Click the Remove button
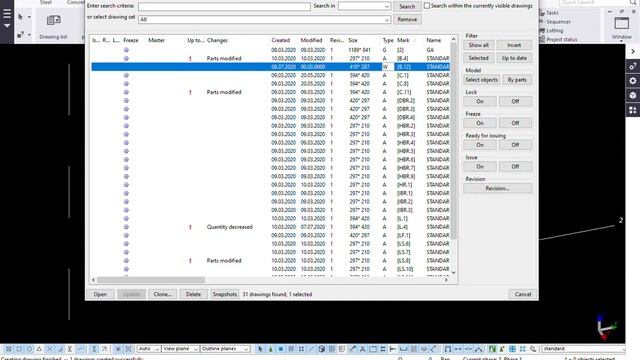This screenshot has width=640, height=360. pos(407,19)
